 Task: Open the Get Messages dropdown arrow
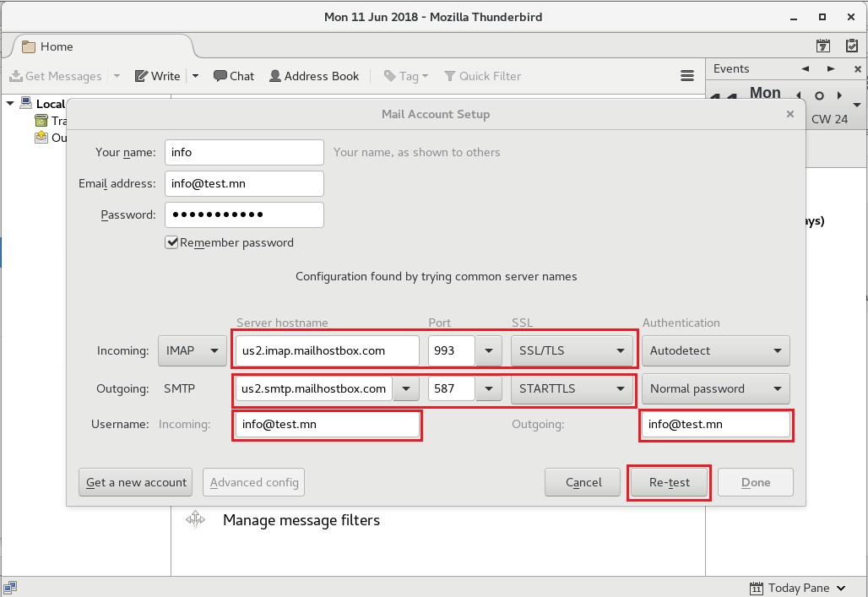117,76
